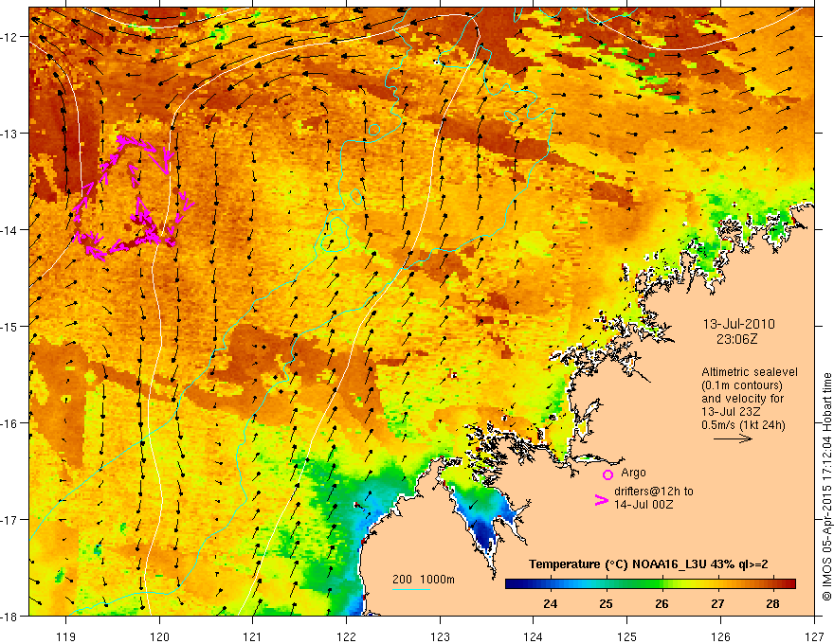Click the color bar value 24
Viewport: 834px width, 644px height.
point(550,603)
